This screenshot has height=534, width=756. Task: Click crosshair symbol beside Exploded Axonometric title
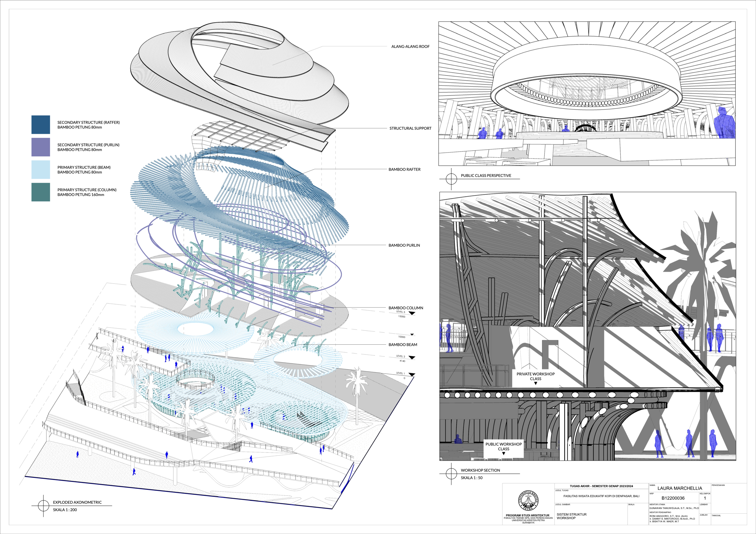click(43, 505)
